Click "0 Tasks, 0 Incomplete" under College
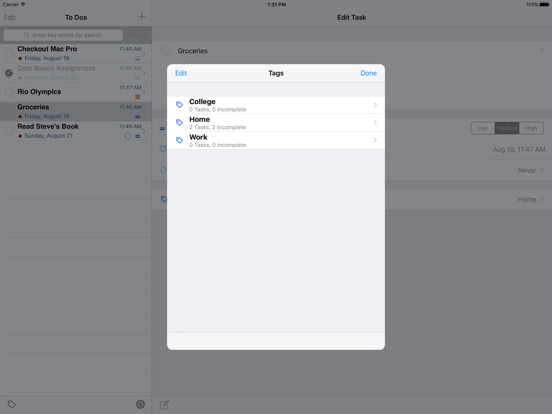 (x=218, y=109)
